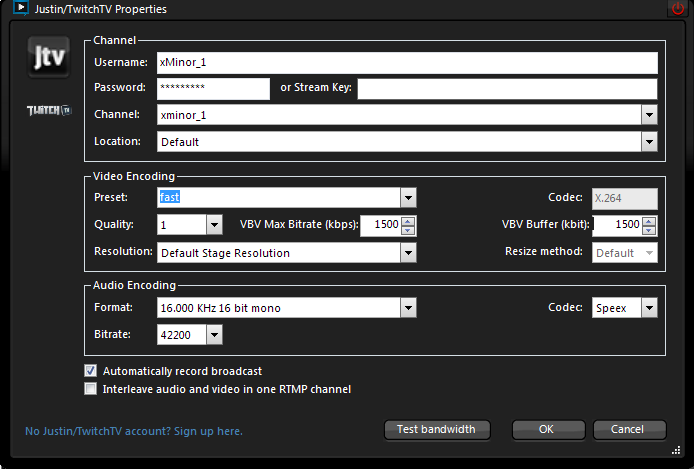
Task: Click the resize grip at dialog corner
Action: coord(676,450)
